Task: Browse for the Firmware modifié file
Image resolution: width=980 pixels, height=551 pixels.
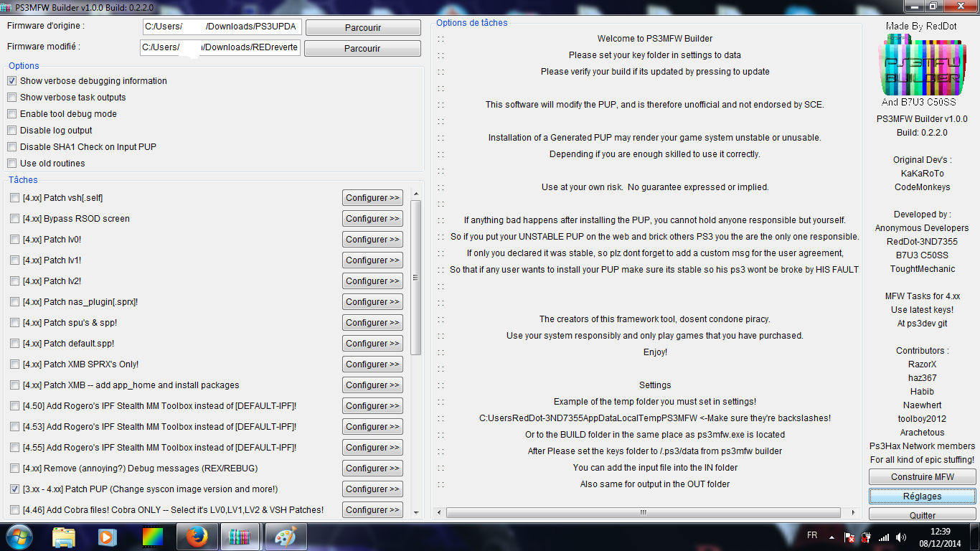Action: [362, 49]
